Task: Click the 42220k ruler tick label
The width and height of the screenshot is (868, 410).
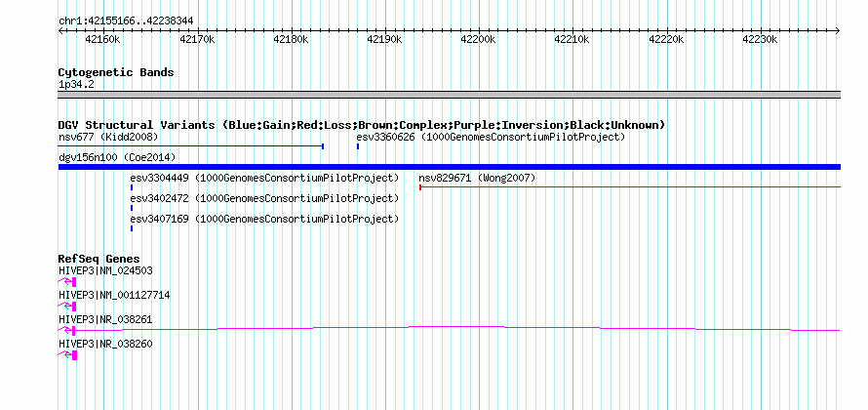Action: pyautogui.click(x=666, y=39)
